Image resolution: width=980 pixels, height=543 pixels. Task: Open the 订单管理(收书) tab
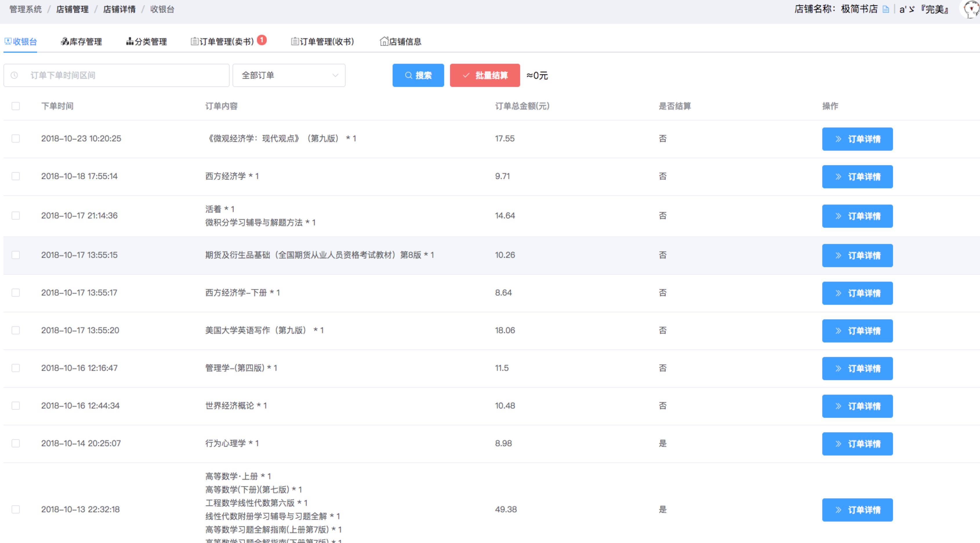point(323,41)
